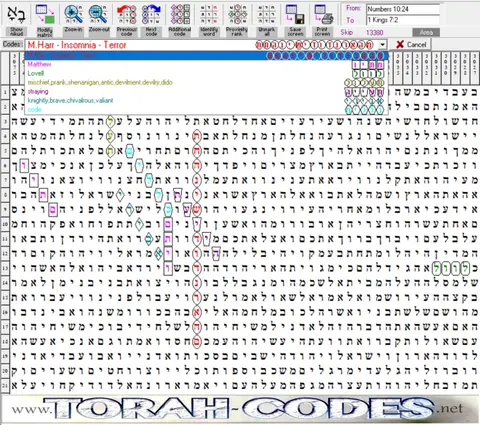Select row header 3 of the matrix
The image size is (480, 425).
pyautogui.click(x=5, y=121)
